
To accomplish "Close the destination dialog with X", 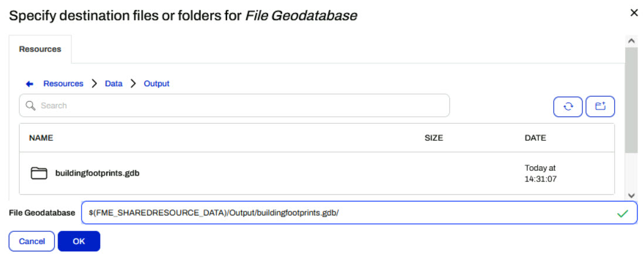I will click(633, 13).
